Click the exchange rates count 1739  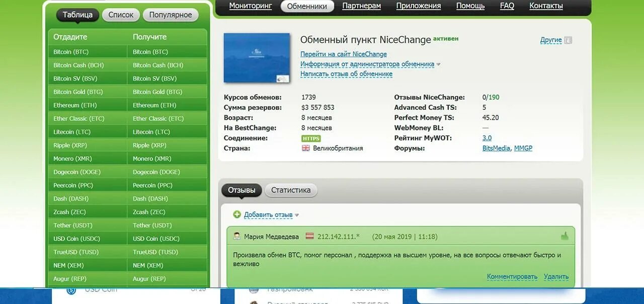pos(308,98)
